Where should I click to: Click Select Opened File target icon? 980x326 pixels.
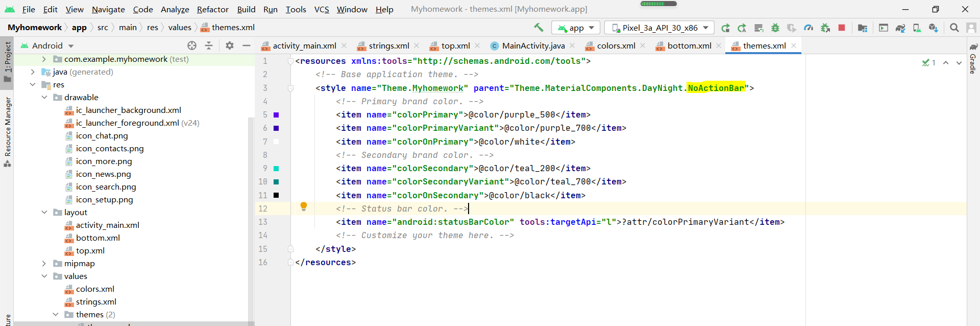pos(192,45)
